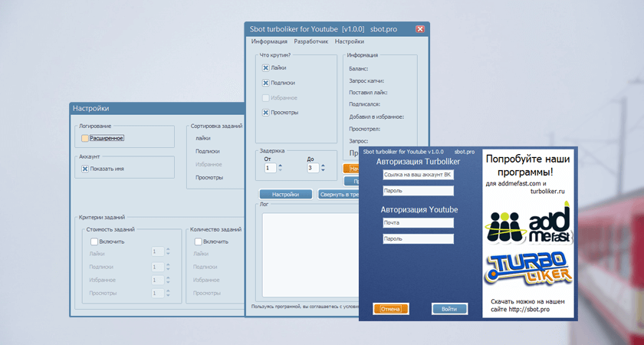Click the Лайки cost value field
Viewport: 644px width, 345px height.
[x=158, y=251]
